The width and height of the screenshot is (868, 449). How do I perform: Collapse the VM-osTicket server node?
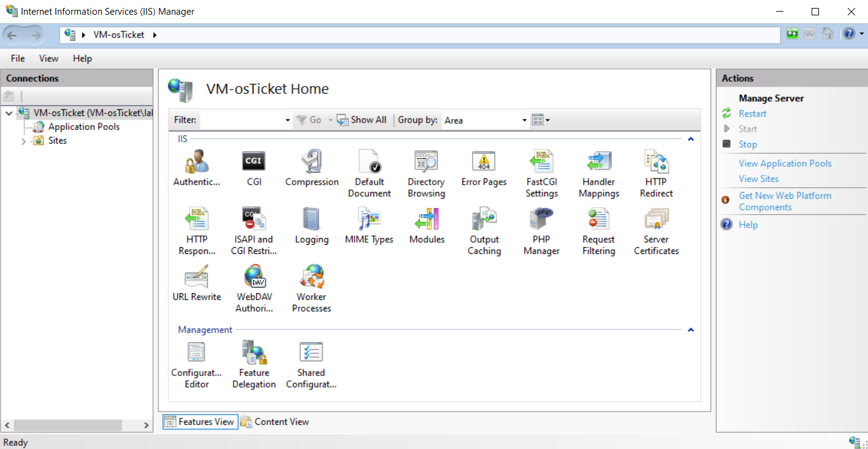click(9, 113)
